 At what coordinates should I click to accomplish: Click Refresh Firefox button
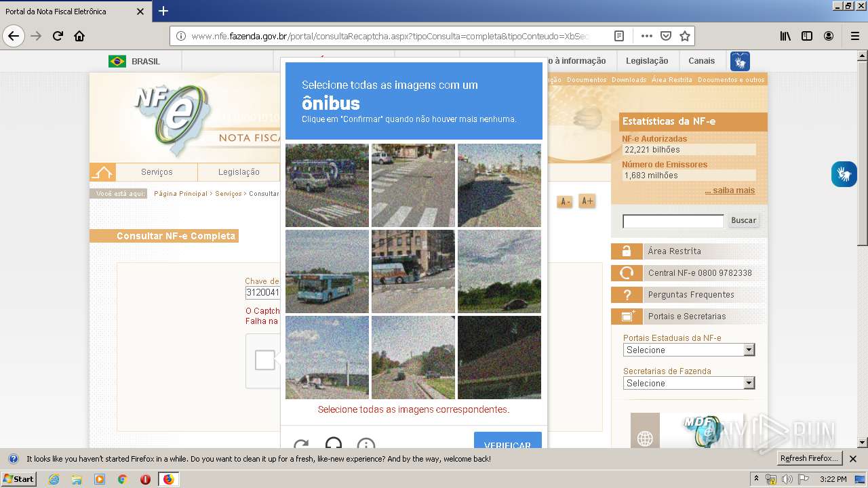[x=809, y=459]
